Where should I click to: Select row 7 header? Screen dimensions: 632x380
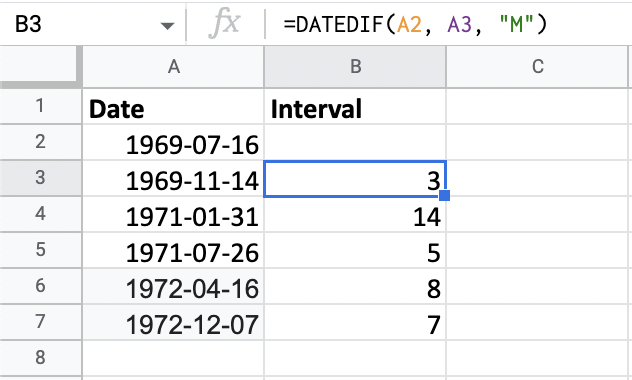[40, 322]
